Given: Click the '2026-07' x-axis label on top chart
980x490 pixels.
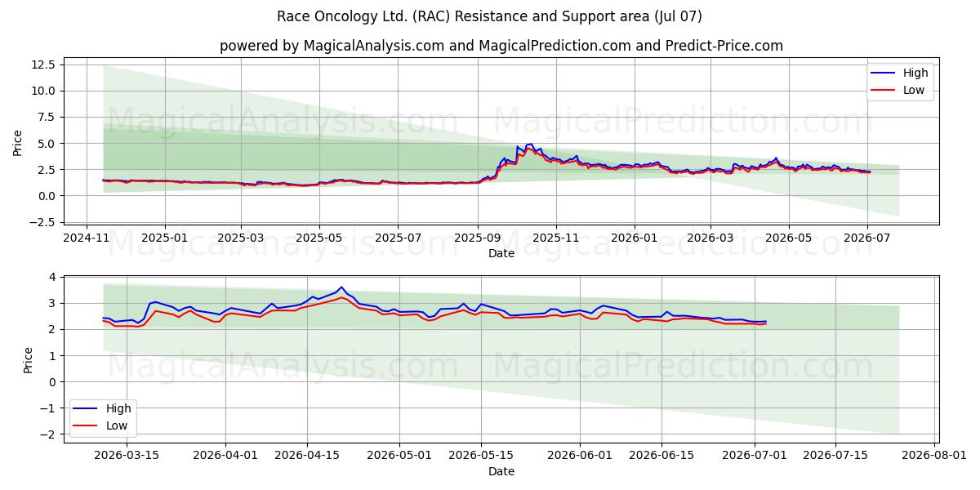Looking at the screenshot, I should point(866,238).
